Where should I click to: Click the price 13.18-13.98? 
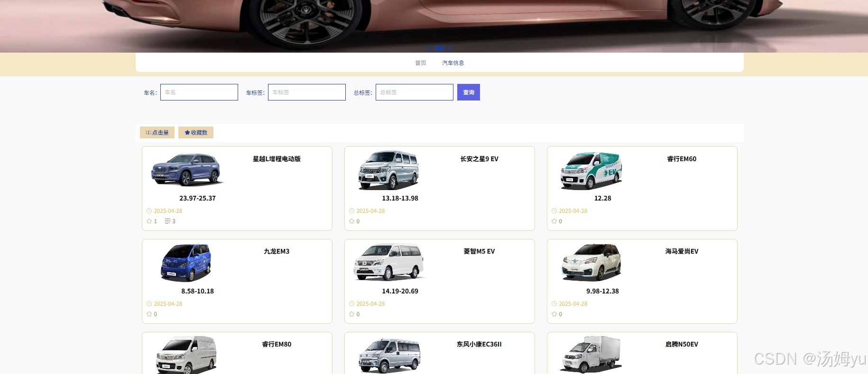(x=400, y=198)
